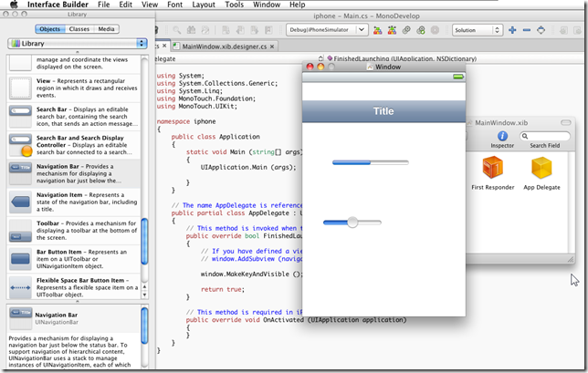Open the Solution selector in MonoDevelop
588x373 pixels.
(477, 30)
